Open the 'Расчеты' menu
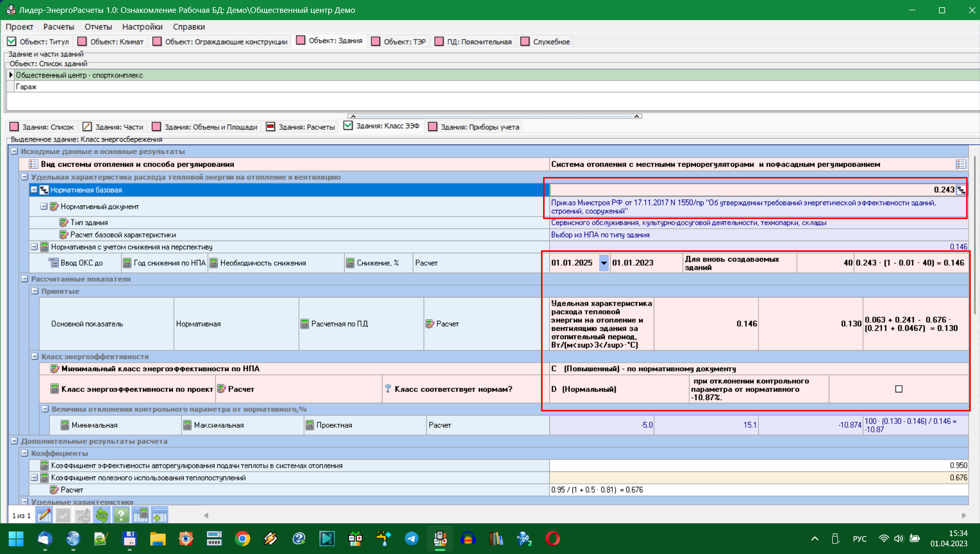The image size is (980, 554). pyautogui.click(x=58, y=27)
